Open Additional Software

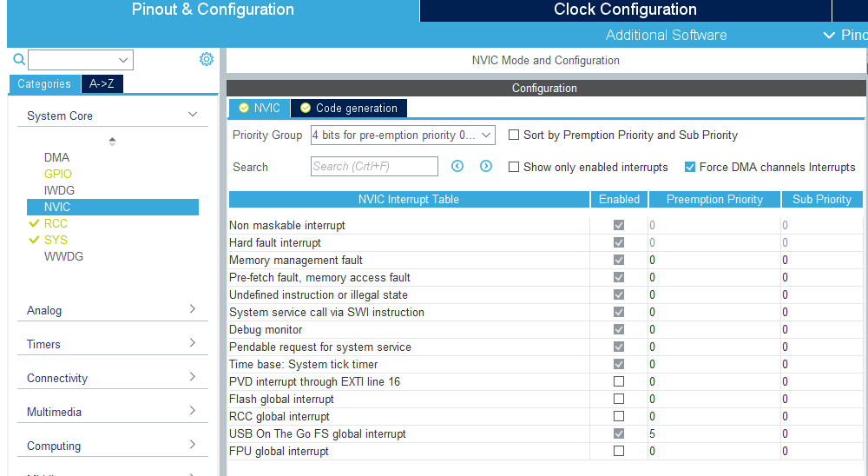click(666, 35)
